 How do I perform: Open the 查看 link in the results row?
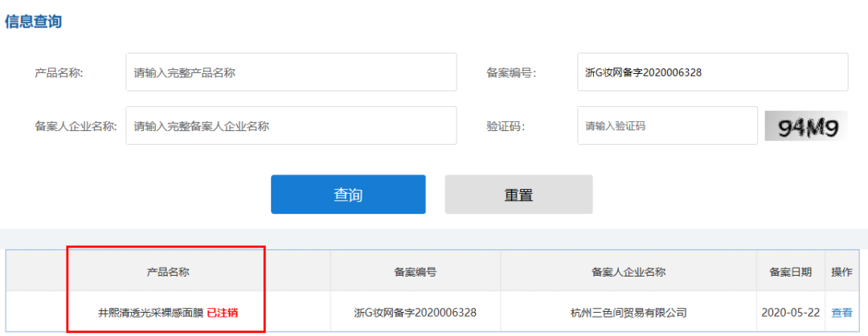(x=841, y=313)
